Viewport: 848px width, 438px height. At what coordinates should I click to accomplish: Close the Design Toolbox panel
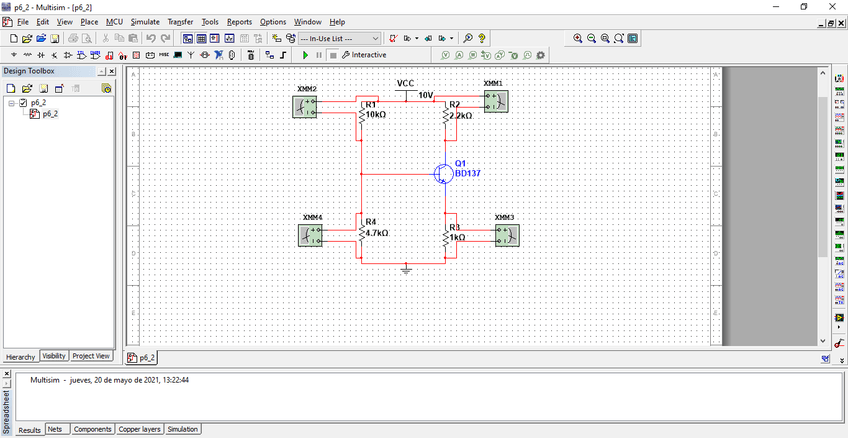pos(111,72)
